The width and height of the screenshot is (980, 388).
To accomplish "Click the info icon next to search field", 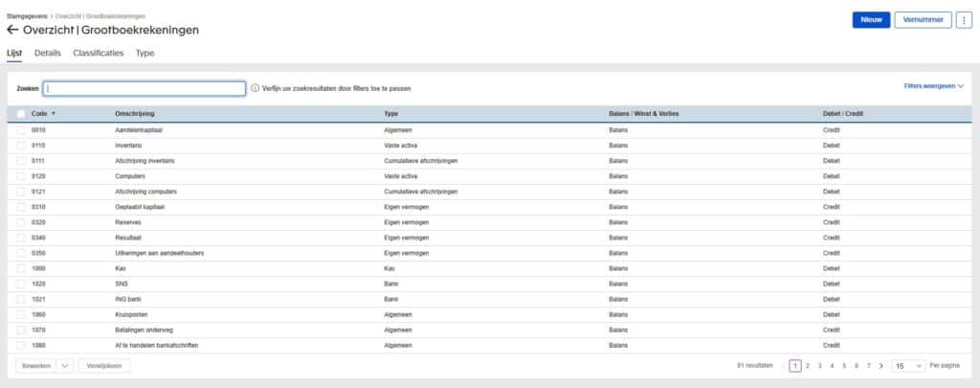I will coord(256,88).
